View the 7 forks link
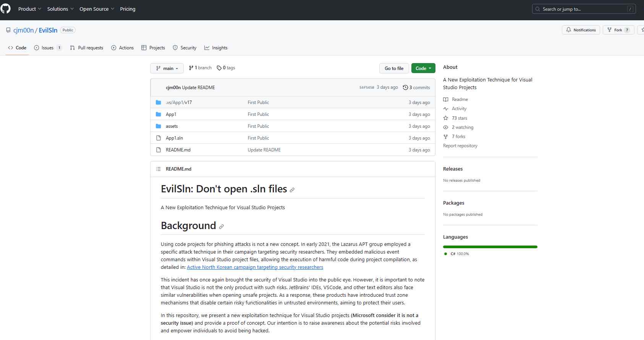The width and height of the screenshot is (644, 340). [459, 137]
